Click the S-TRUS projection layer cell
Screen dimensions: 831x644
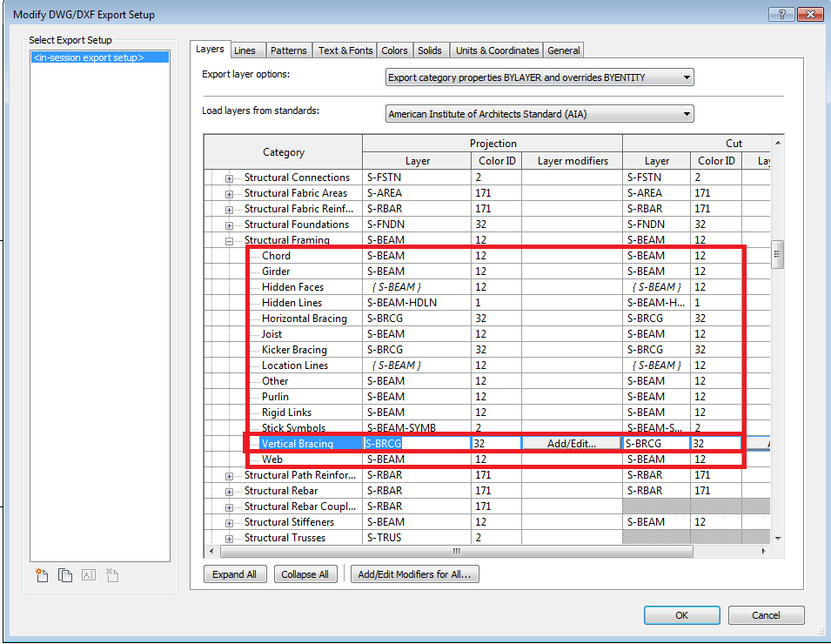[417, 538]
